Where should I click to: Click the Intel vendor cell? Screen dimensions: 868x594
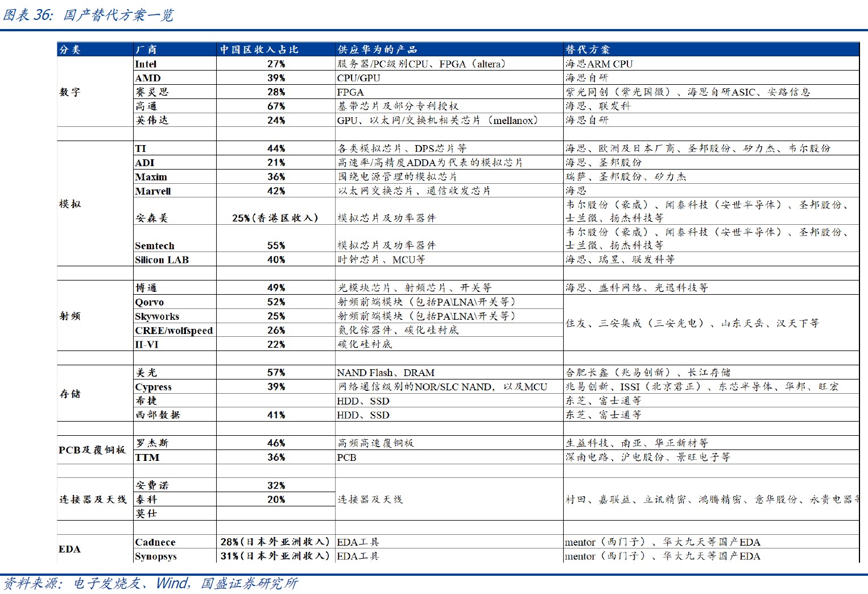(x=175, y=64)
